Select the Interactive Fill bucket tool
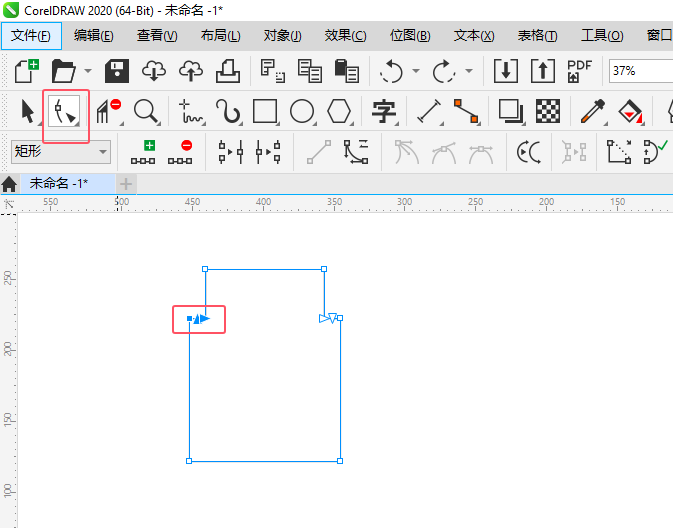This screenshot has width=673, height=528. pos(630,111)
